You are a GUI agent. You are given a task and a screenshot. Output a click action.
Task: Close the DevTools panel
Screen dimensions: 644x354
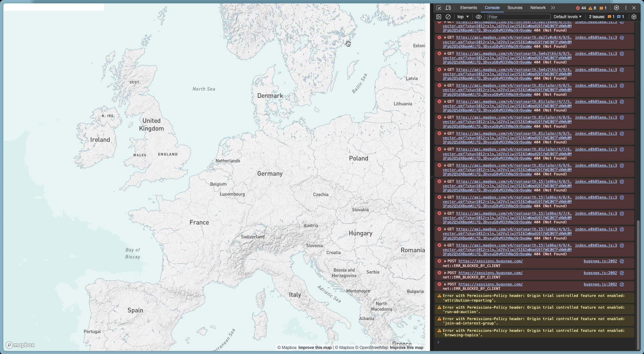[x=634, y=8]
